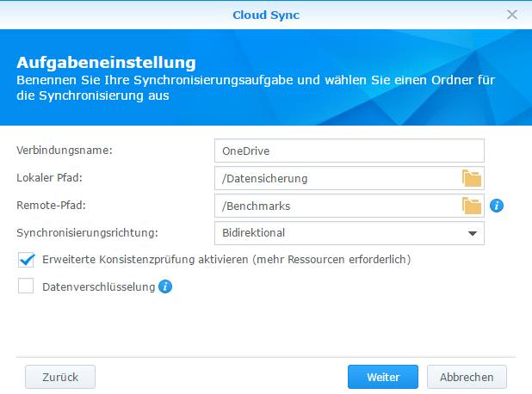Focus the /Benchmarks remote path field

pos(337,206)
